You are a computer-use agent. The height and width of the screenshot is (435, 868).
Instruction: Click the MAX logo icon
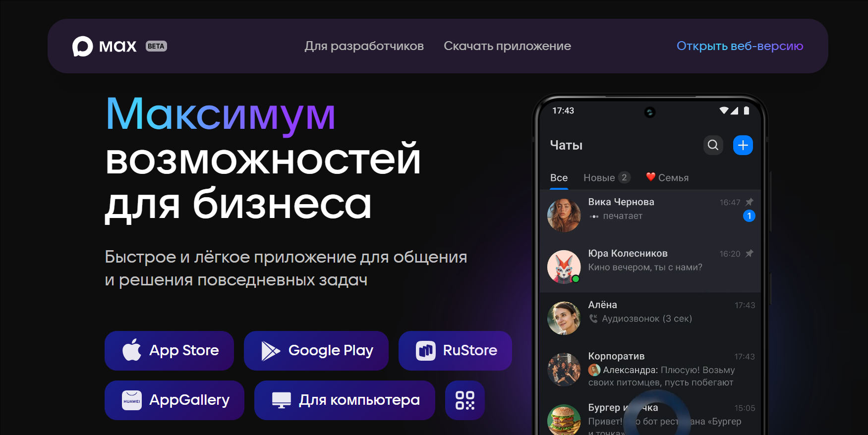(83, 47)
